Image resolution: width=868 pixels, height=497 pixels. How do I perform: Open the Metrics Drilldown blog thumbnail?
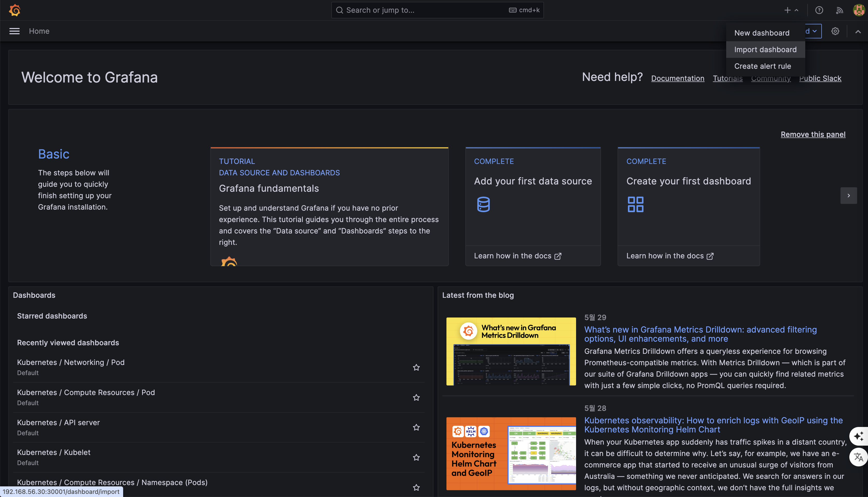511,351
